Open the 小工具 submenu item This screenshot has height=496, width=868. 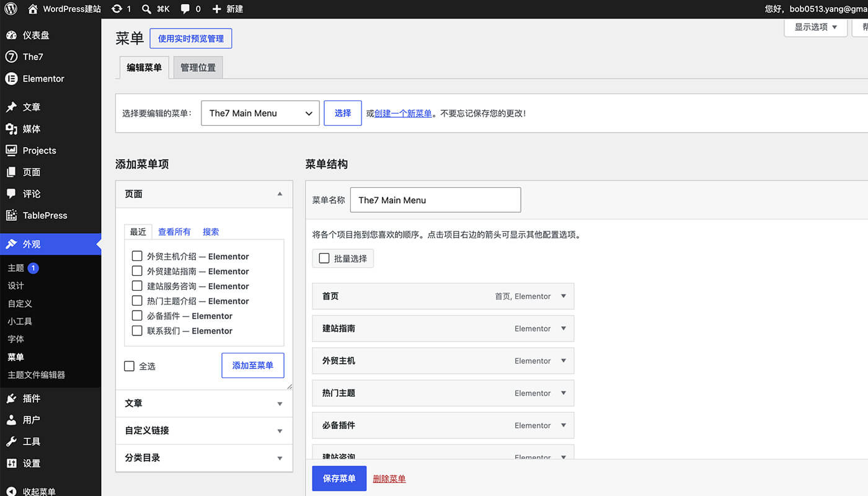pos(20,321)
